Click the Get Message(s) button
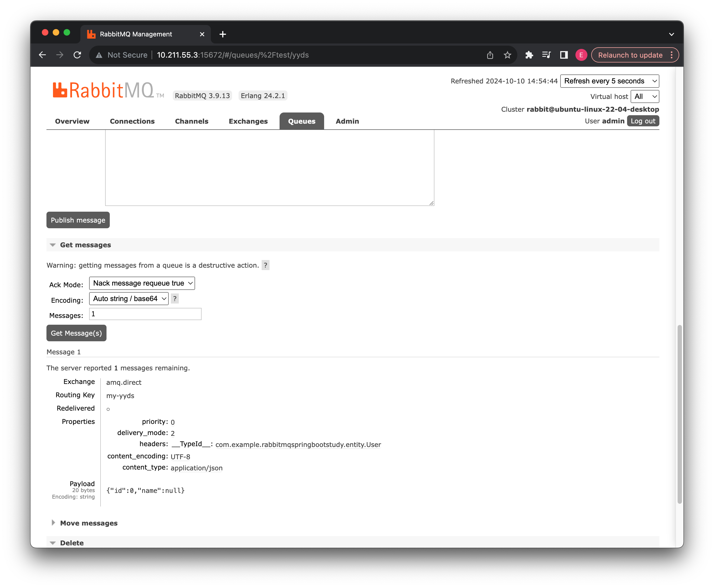 76,333
